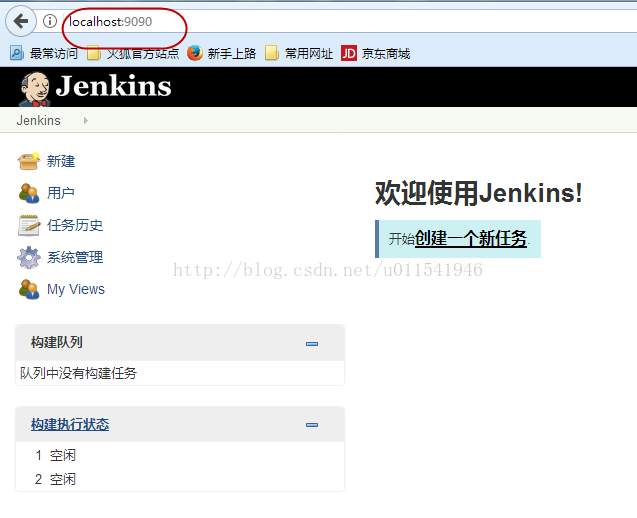Click the Jenkins butler logo image

(x=35, y=89)
